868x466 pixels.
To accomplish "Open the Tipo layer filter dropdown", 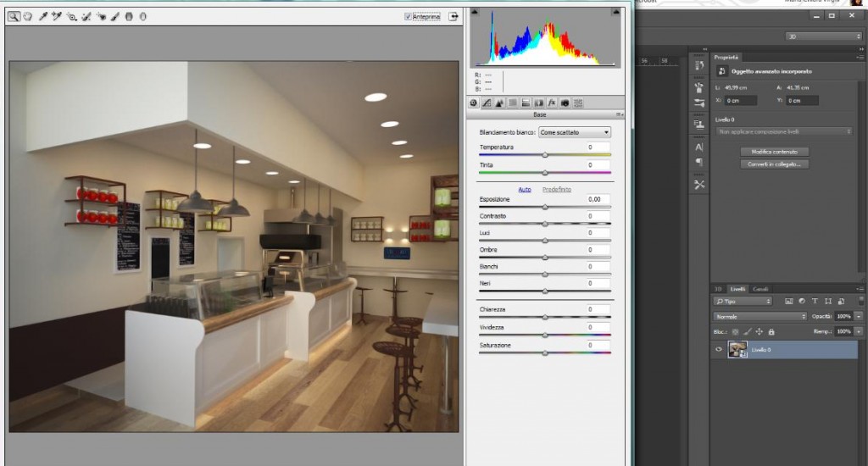I will (x=743, y=301).
